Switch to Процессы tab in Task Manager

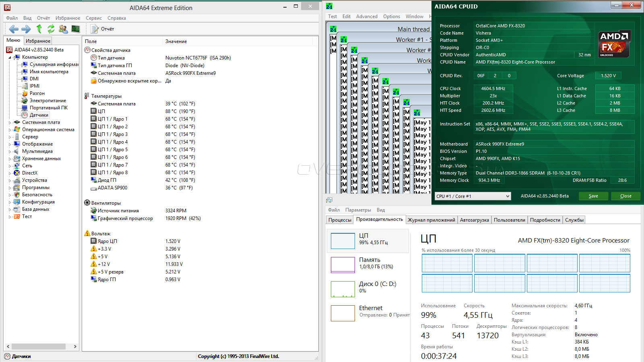[x=340, y=220]
